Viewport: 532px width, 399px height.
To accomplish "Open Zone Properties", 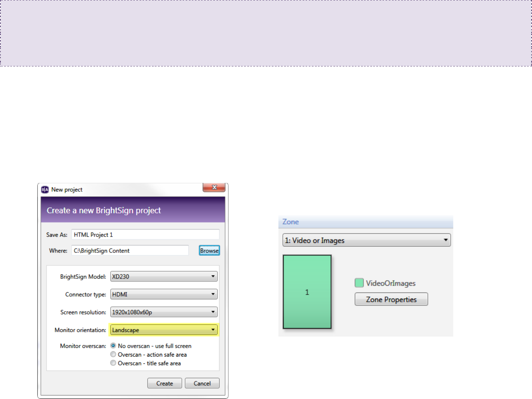I will (x=391, y=299).
